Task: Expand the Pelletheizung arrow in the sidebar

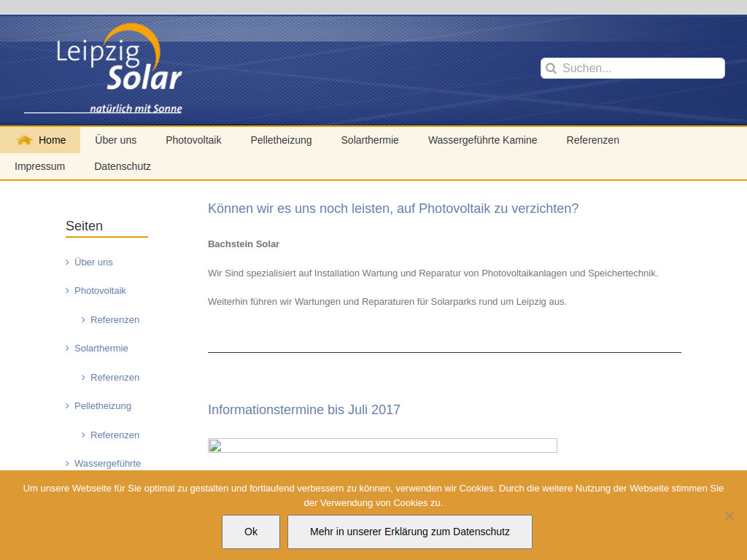Action: coord(66,405)
